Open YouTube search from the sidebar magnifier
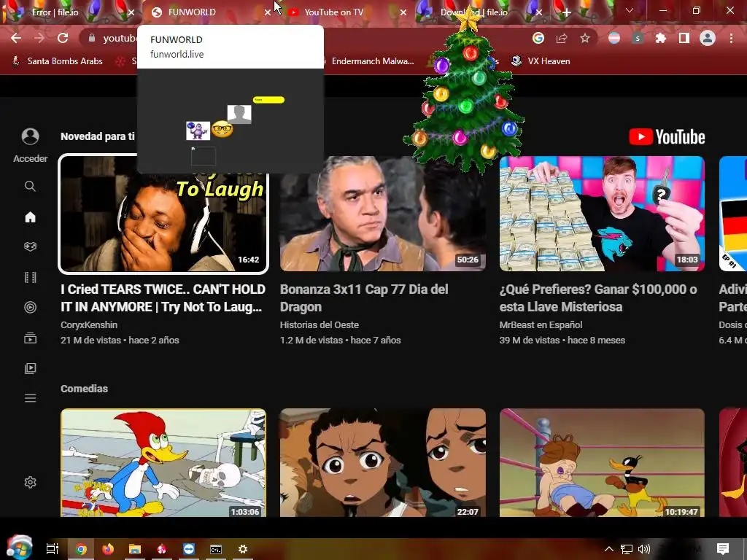747x560 pixels. pos(30,186)
